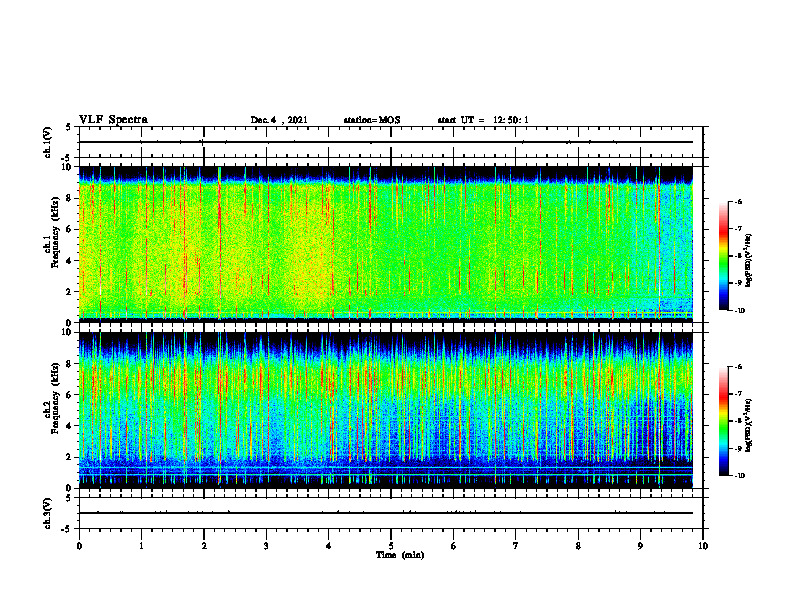The image size is (792, 612).
Task: Click time axis tick label 0
Action: coord(79,546)
